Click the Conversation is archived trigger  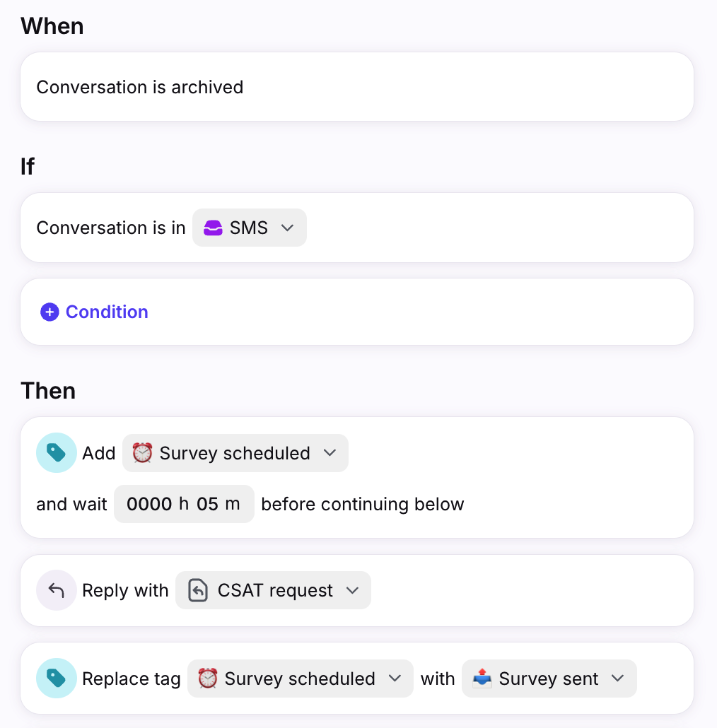pos(140,87)
